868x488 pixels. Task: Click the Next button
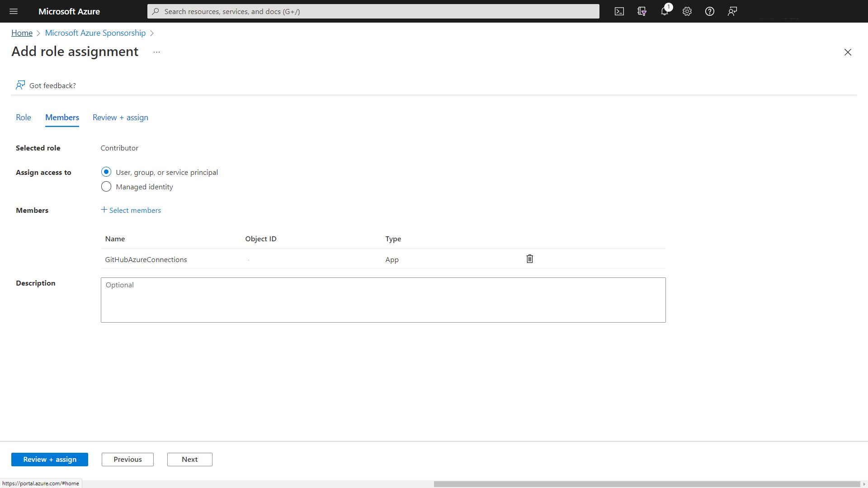[x=189, y=459]
